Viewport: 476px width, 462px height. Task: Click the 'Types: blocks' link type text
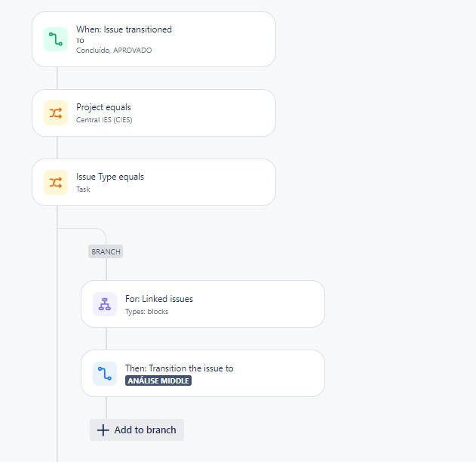(x=146, y=312)
